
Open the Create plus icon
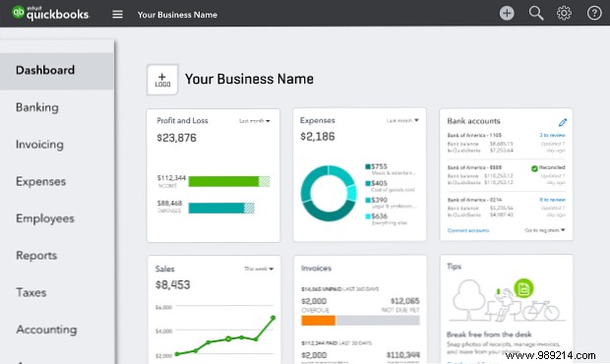coord(507,13)
